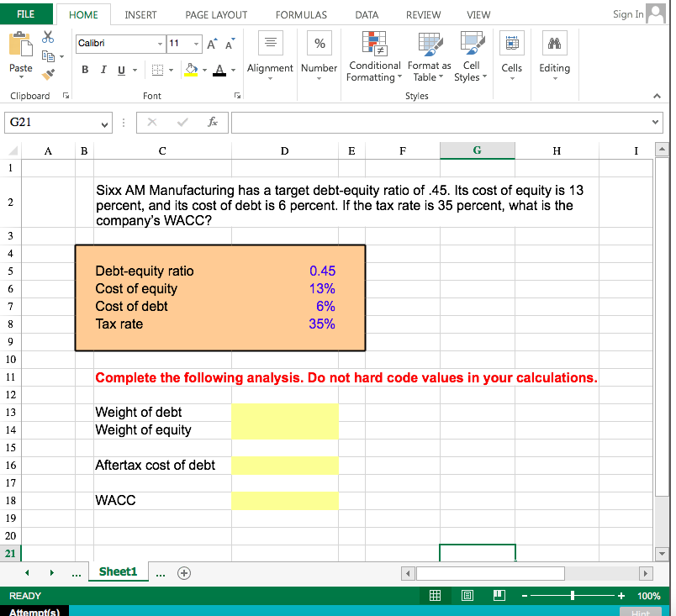Image resolution: width=676 pixels, height=616 pixels.
Task: Switch to the INSERT tab
Action: coord(140,14)
